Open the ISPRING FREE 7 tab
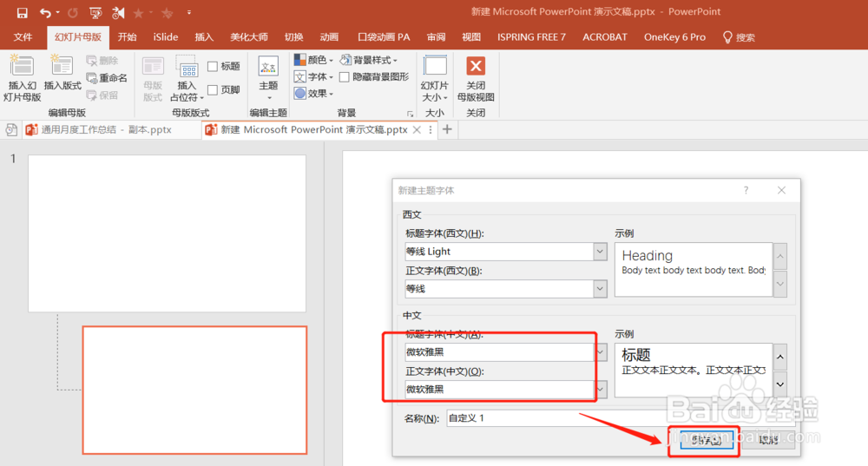Image resolution: width=868 pixels, height=466 pixels. point(531,37)
